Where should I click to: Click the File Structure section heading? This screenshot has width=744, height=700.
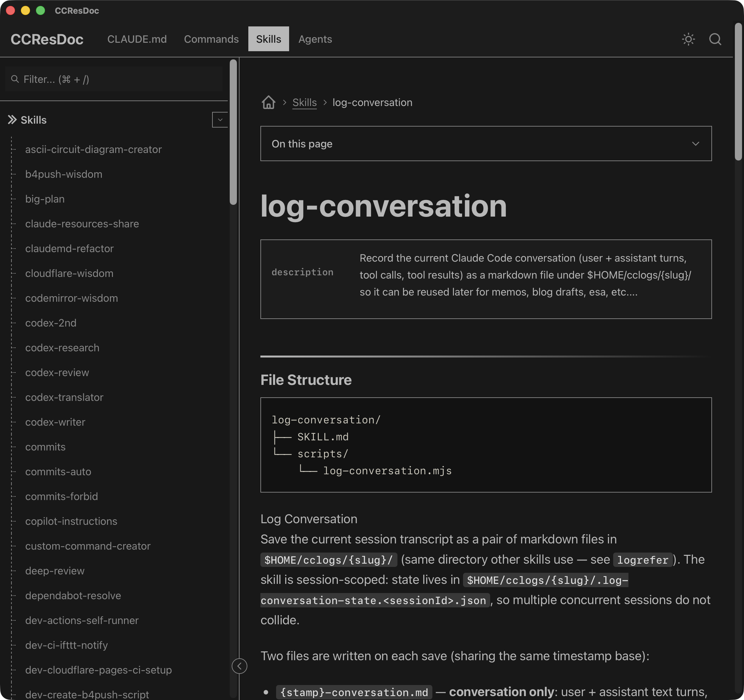pos(306,380)
